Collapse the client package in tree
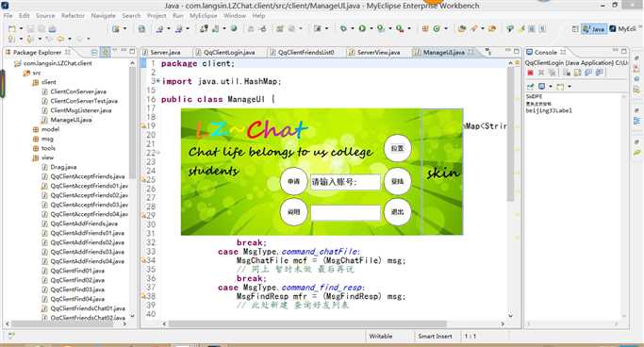This screenshot has width=644, height=347. pyautogui.click(x=36, y=82)
